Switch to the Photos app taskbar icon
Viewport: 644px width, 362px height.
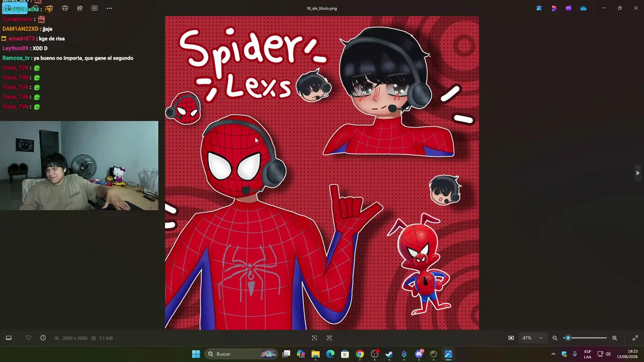pyautogui.click(x=448, y=354)
